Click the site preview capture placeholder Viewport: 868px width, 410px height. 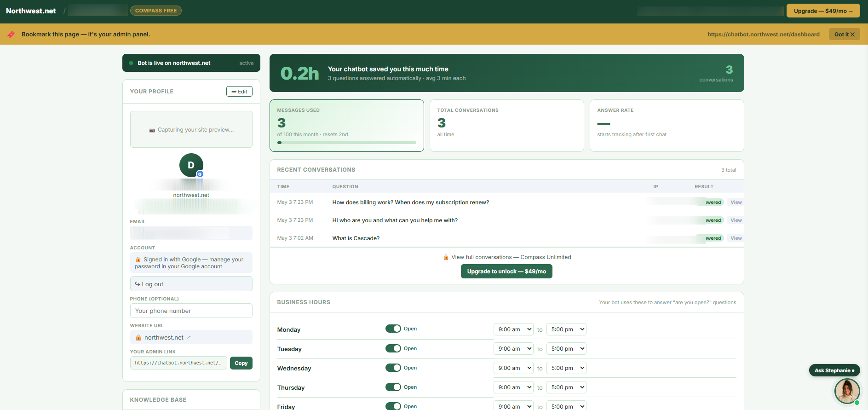pyautogui.click(x=191, y=129)
